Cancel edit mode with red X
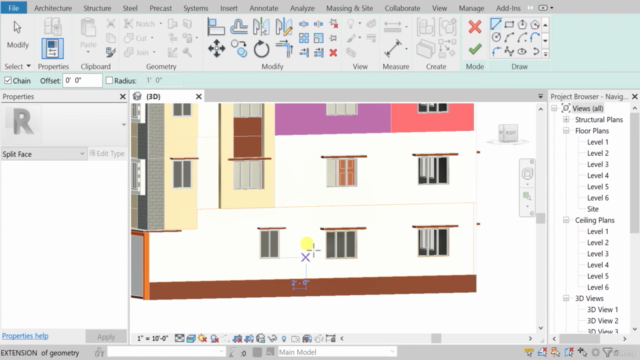The height and width of the screenshot is (360, 640). point(475,27)
